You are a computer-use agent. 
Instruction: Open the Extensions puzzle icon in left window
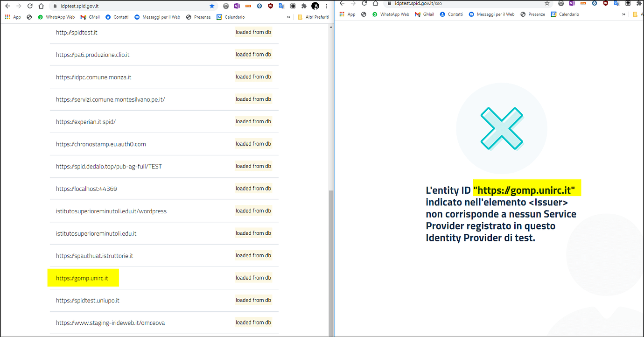(304, 6)
